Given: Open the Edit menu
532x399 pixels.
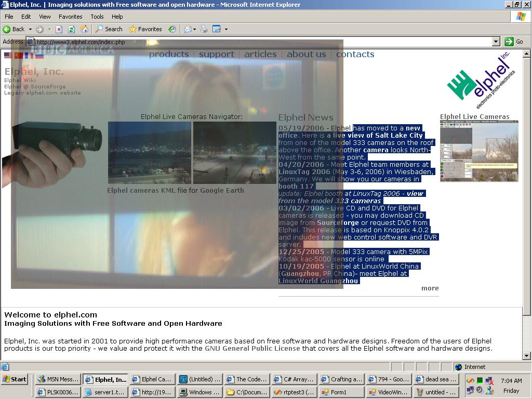Looking at the screenshot, I should [26, 17].
